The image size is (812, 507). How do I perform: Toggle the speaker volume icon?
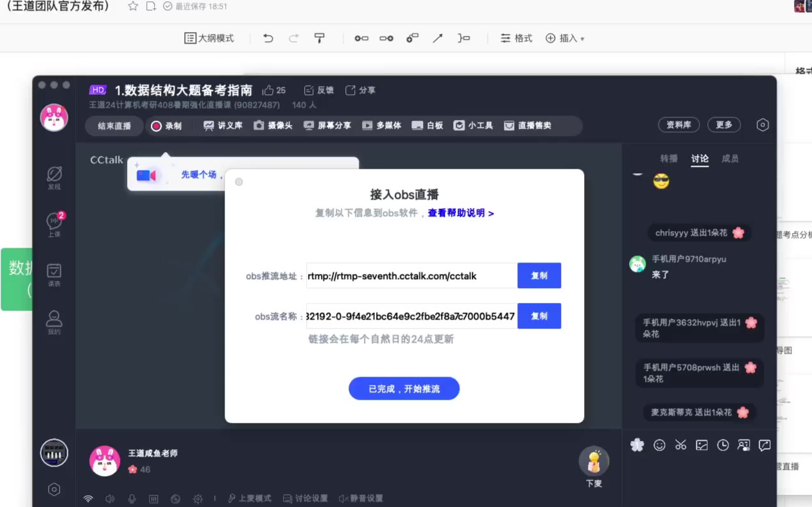click(110, 499)
